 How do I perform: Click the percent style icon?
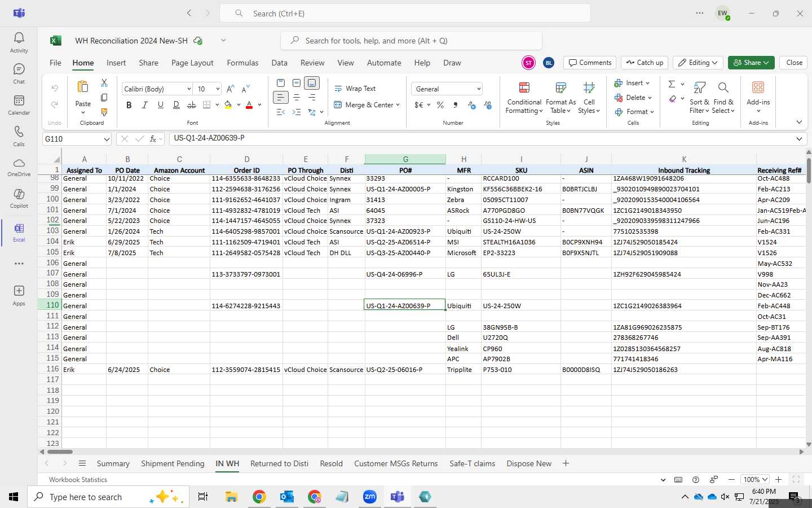coord(440,105)
